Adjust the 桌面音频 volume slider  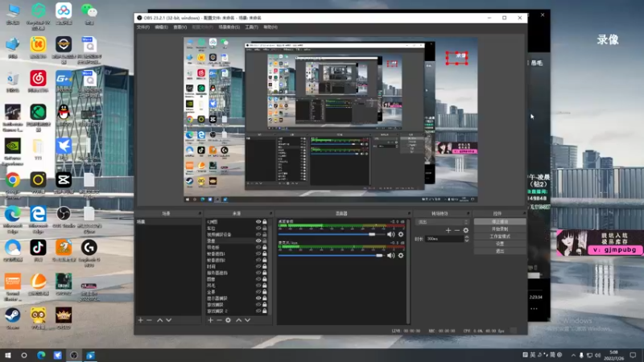click(332, 234)
